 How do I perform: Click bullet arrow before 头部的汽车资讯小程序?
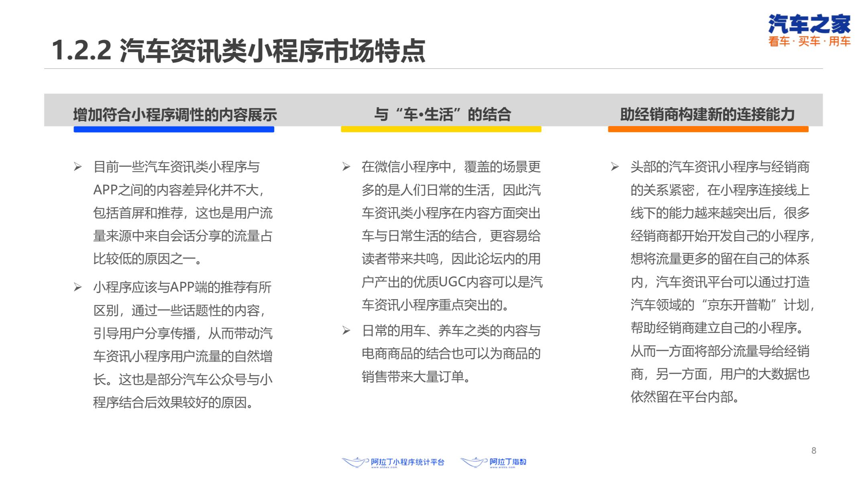(615, 167)
